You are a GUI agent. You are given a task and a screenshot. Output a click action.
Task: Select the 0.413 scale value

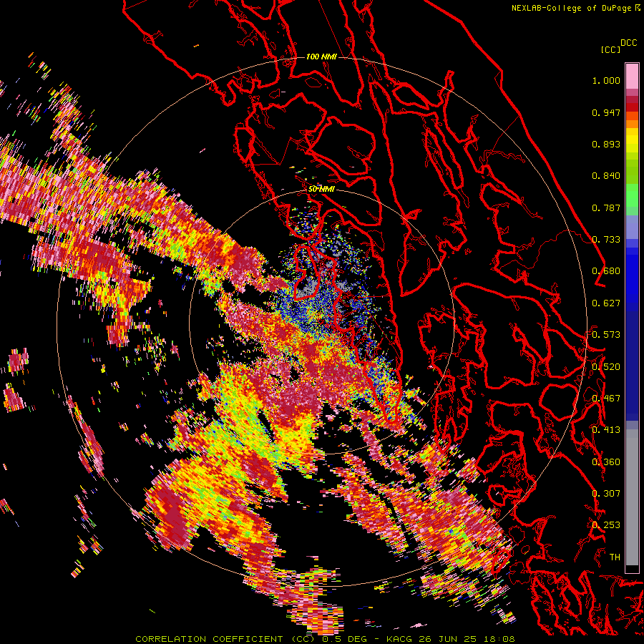pyautogui.click(x=606, y=430)
